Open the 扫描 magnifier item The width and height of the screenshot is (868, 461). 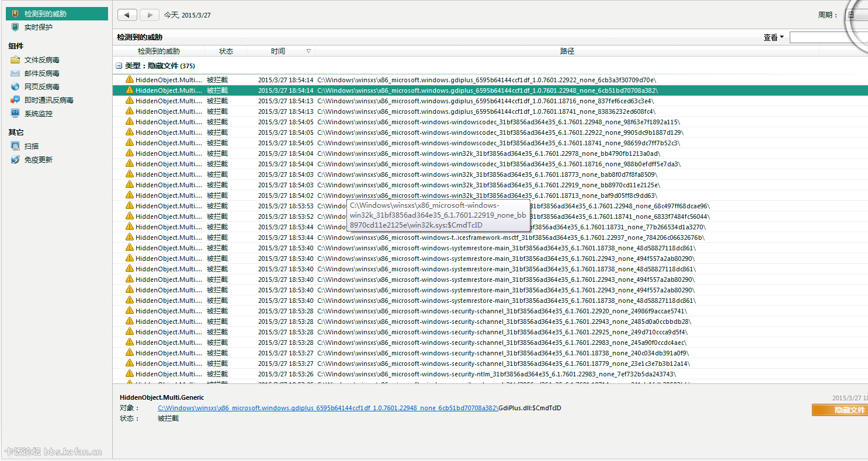[31, 146]
